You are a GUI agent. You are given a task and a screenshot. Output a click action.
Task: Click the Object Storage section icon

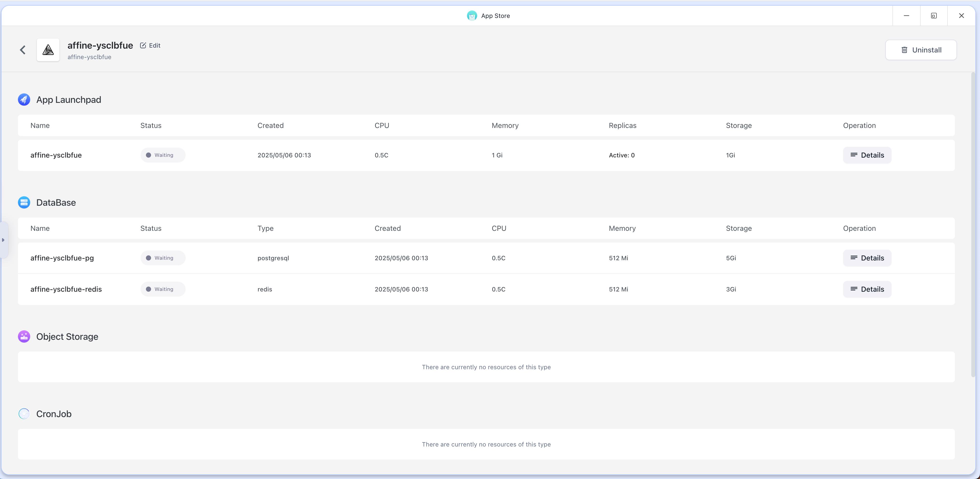pos(24,336)
